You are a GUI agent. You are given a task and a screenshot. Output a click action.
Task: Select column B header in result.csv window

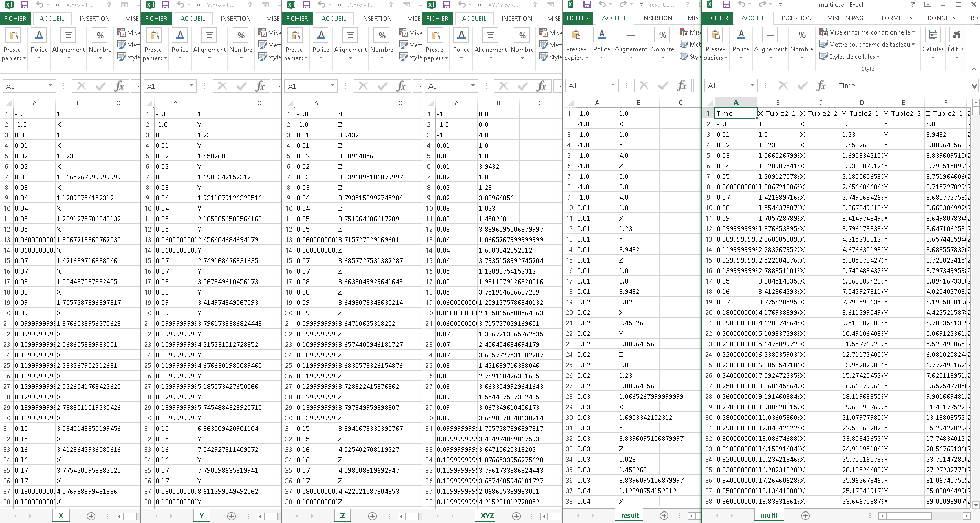coord(638,102)
